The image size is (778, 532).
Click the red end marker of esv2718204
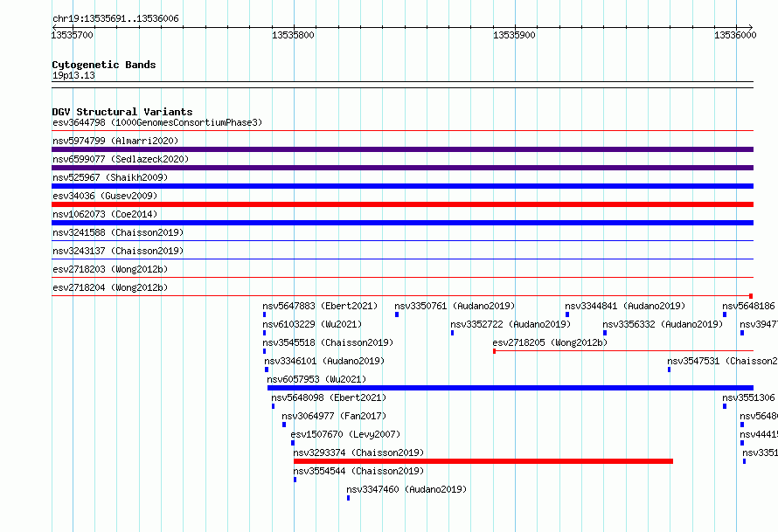click(751, 296)
